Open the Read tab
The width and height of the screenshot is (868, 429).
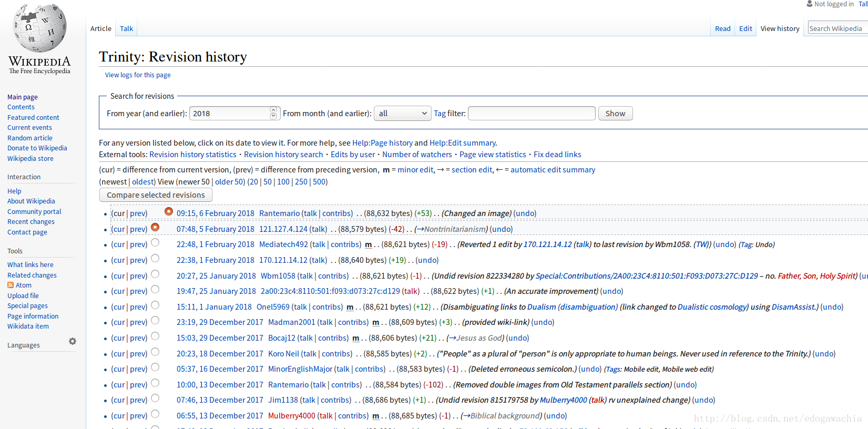click(x=723, y=28)
